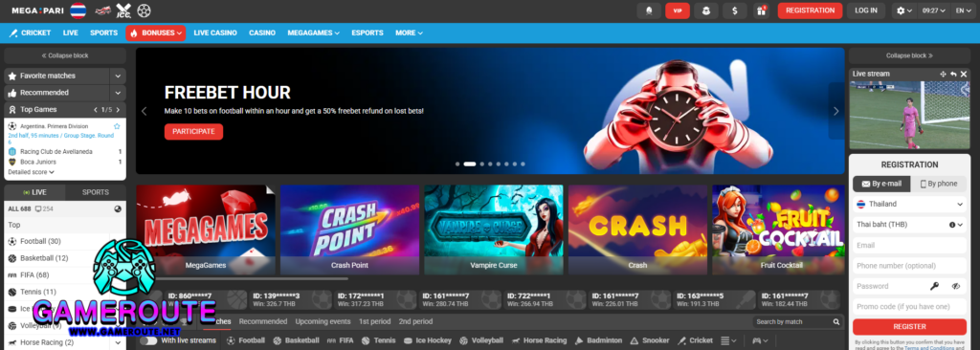
Task: Filter by FIFA in the bottom sports bar
Action: pyautogui.click(x=340, y=340)
